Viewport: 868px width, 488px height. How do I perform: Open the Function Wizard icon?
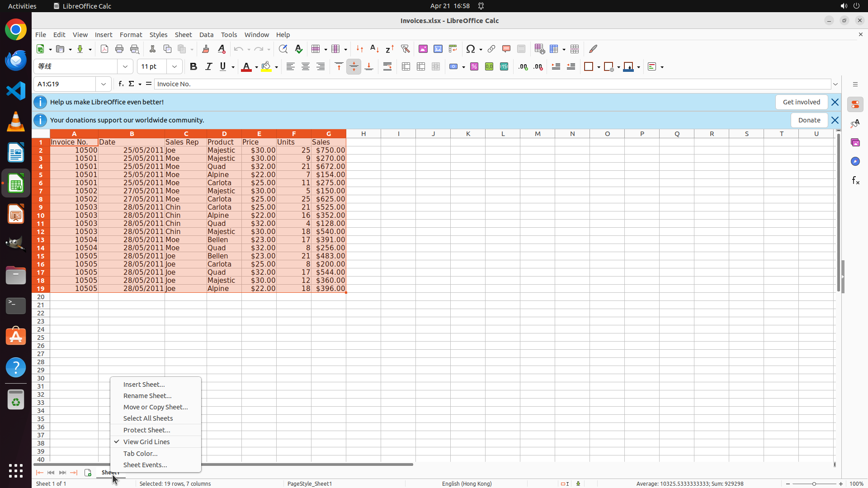coord(121,84)
